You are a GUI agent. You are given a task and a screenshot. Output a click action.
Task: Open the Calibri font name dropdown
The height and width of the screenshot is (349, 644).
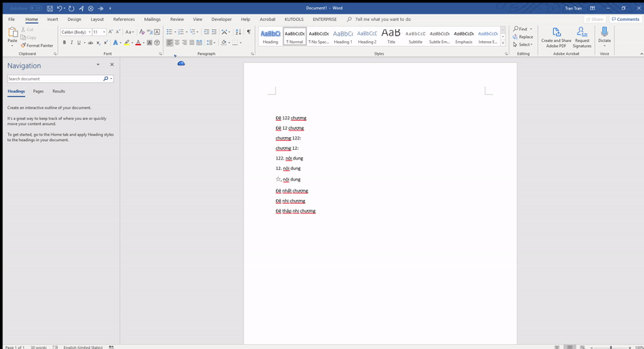coord(88,32)
